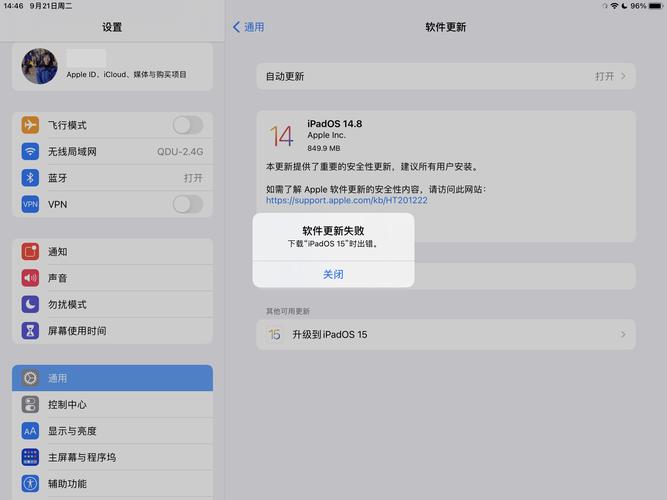This screenshot has height=500, width=667.
Task: Tap the moon icon in status bar
Action: 624,6
